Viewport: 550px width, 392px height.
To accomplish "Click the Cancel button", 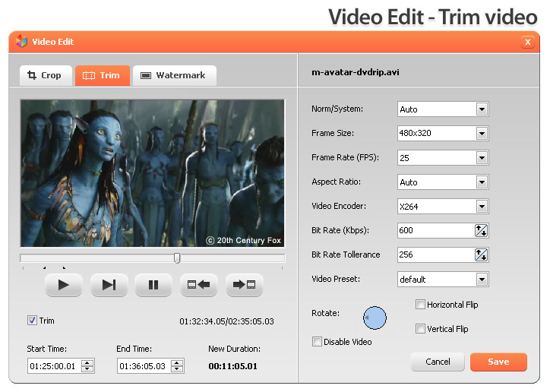I will point(438,362).
